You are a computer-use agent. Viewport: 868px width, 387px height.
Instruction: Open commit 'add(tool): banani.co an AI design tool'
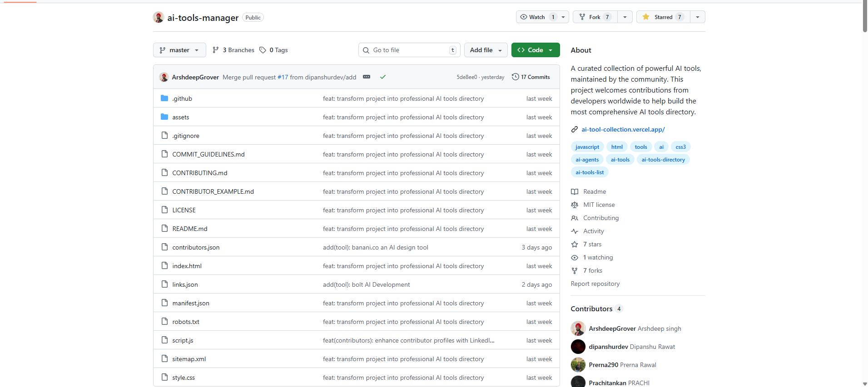(376, 247)
